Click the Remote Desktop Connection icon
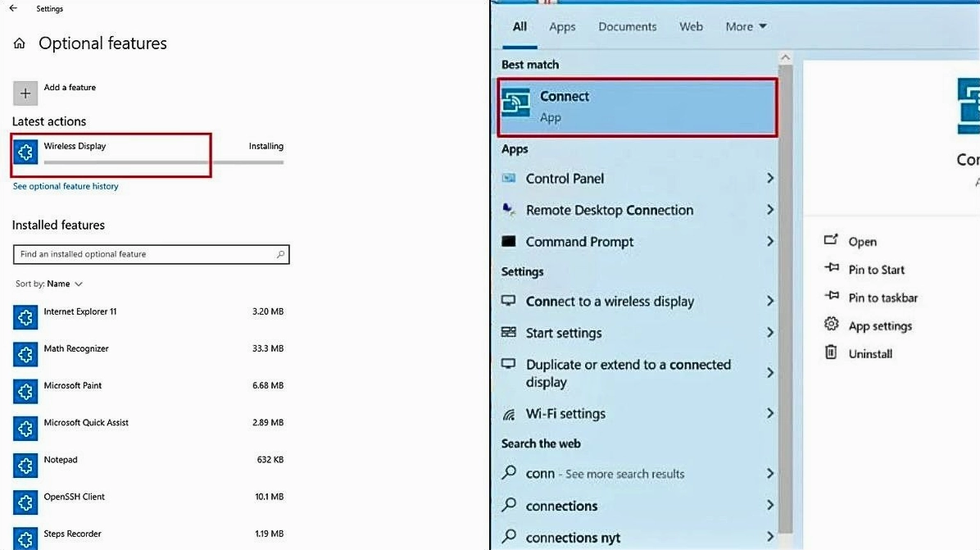980x550 pixels. click(511, 209)
